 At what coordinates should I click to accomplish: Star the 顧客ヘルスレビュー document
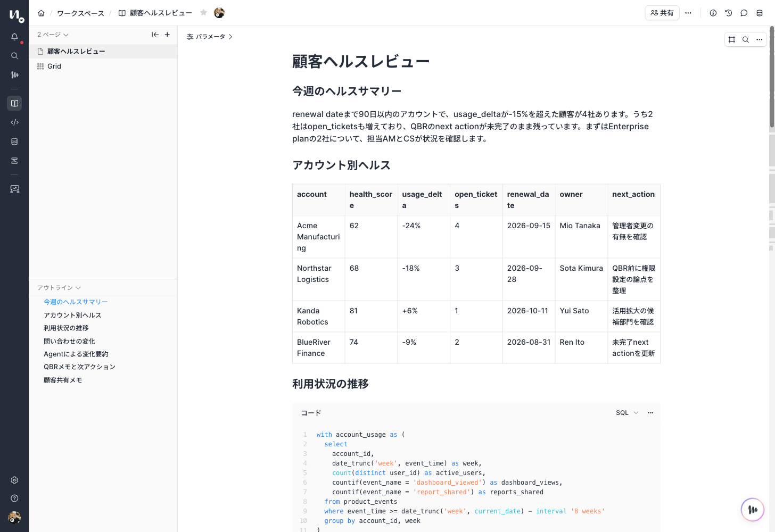tap(203, 12)
